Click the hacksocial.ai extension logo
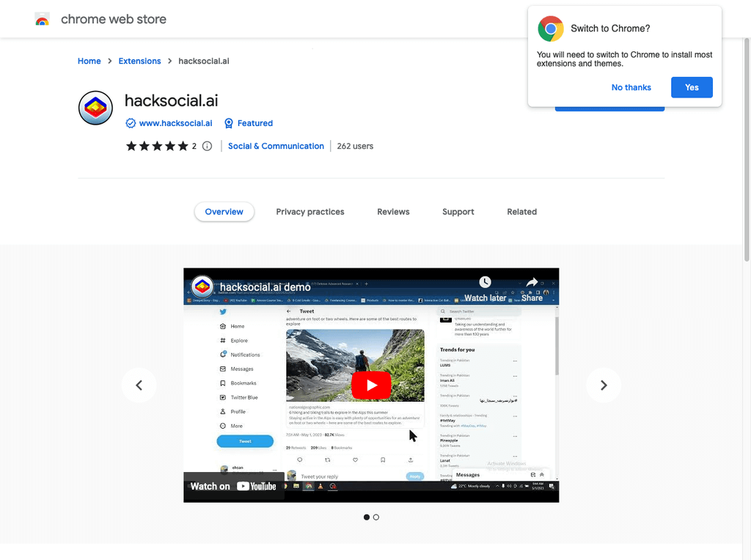 pyautogui.click(x=95, y=107)
